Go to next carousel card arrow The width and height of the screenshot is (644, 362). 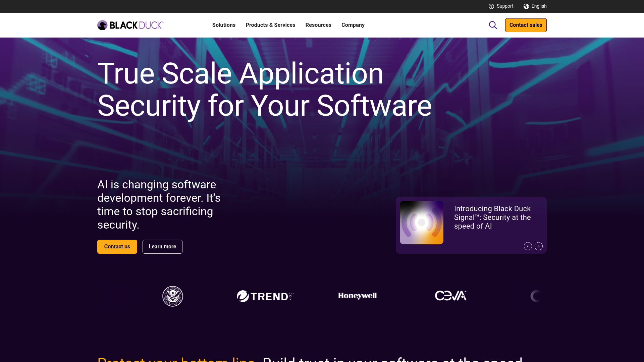click(x=539, y=246)
